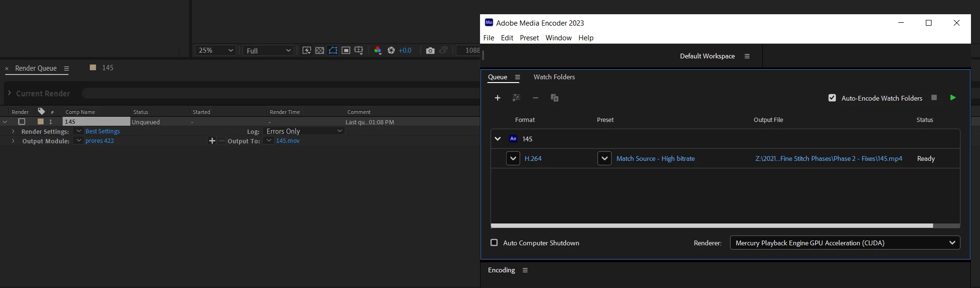The height and width of the screenshot is (288, 980).
Task: Switch to the Watch Folders tab
Action: tap(554, 77)
